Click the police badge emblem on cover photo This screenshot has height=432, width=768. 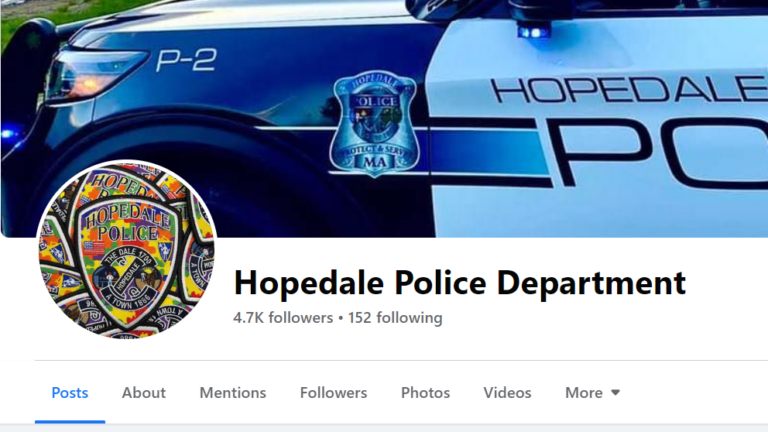375,123
